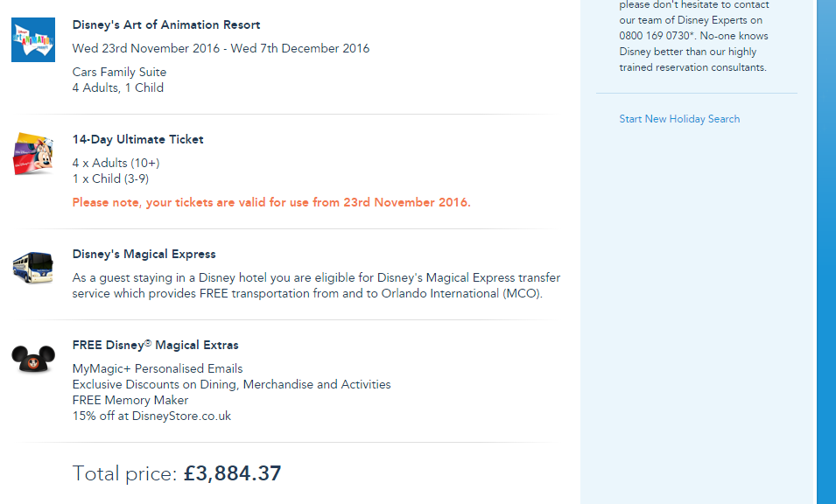Open the Start New Holiday Search link
836x504 pixels.
tap(679, 119)
